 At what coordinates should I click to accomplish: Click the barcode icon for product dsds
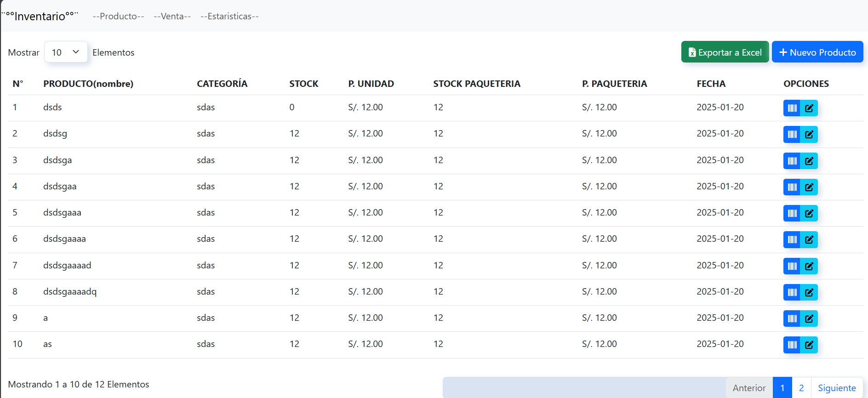click(x=792, y=108)
